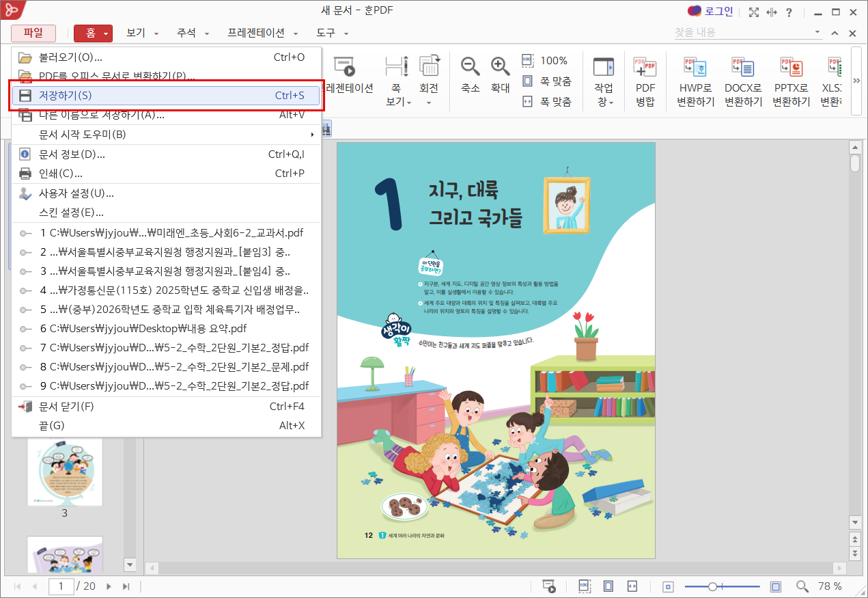This screenshot has width=868, height=598.
Task: Click the 찾을 내용 search field
Action: 742,32
